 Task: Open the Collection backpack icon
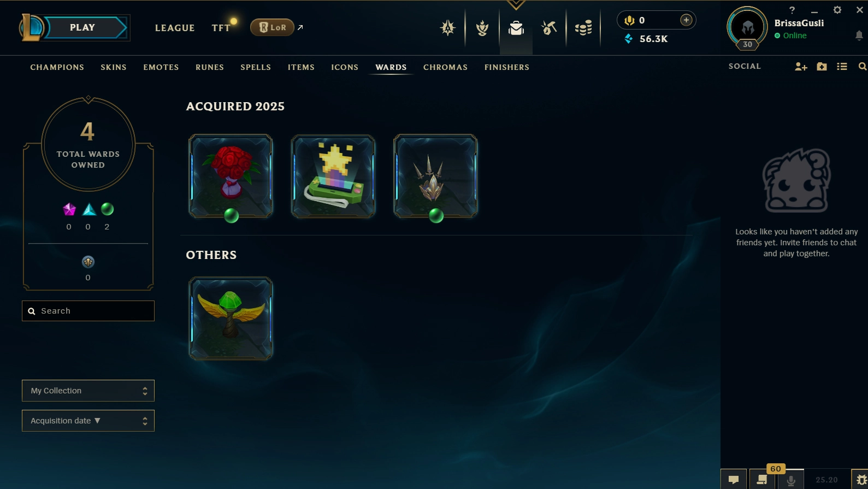pyautogui.click(x=516, y=28)
